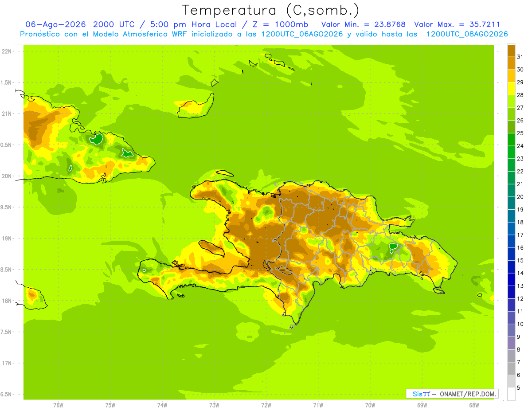Click the "76W" longitude label

[x=58, y=405]
